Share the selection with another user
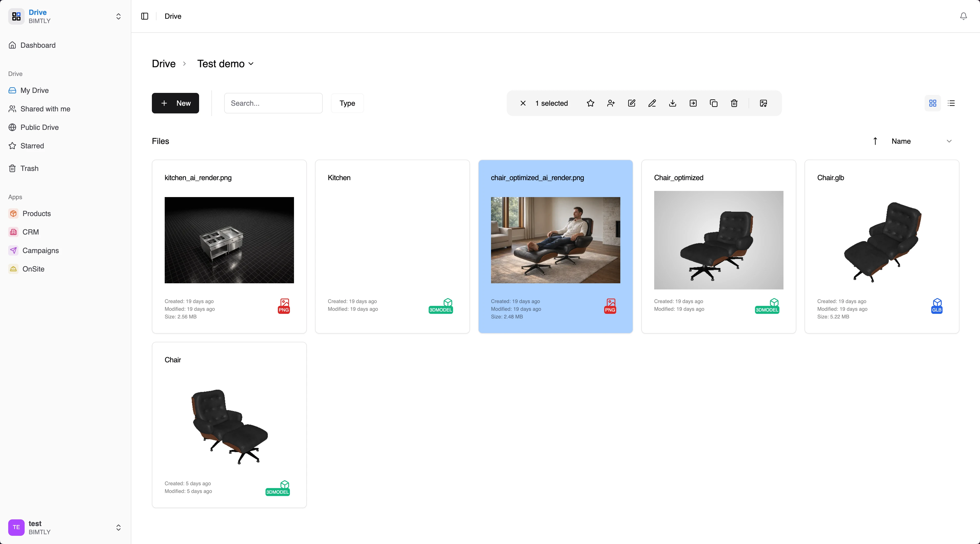Image resolution: width=980 pixels, height=544 pixels. click(611, 103)
